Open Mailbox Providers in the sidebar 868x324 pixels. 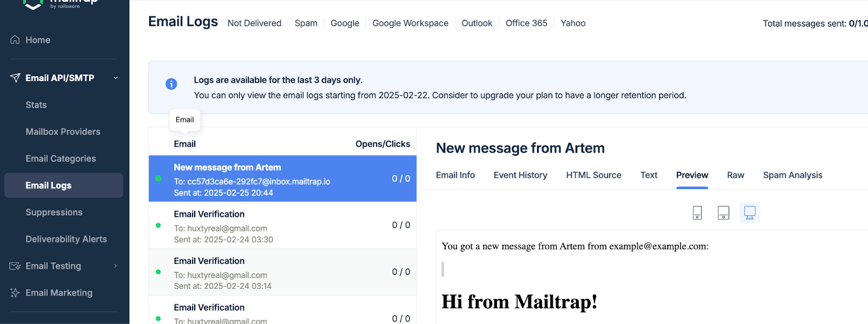63,132
